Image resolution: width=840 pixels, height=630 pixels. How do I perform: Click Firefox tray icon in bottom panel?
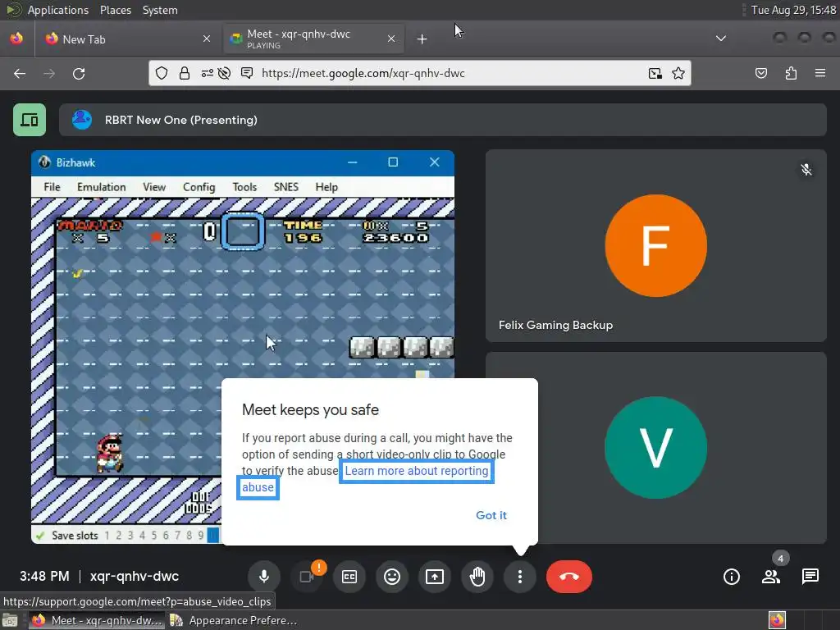(x=777, y=620)
